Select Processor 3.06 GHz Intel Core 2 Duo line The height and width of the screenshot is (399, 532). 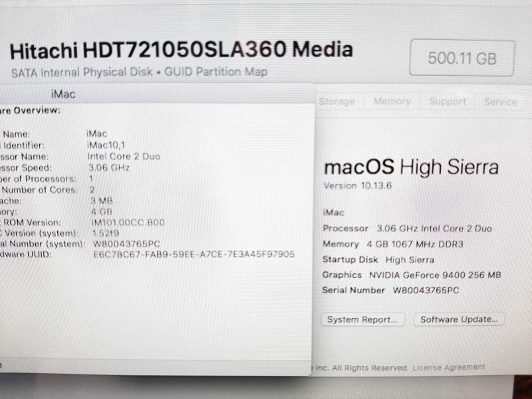click(x=407, y=228)
